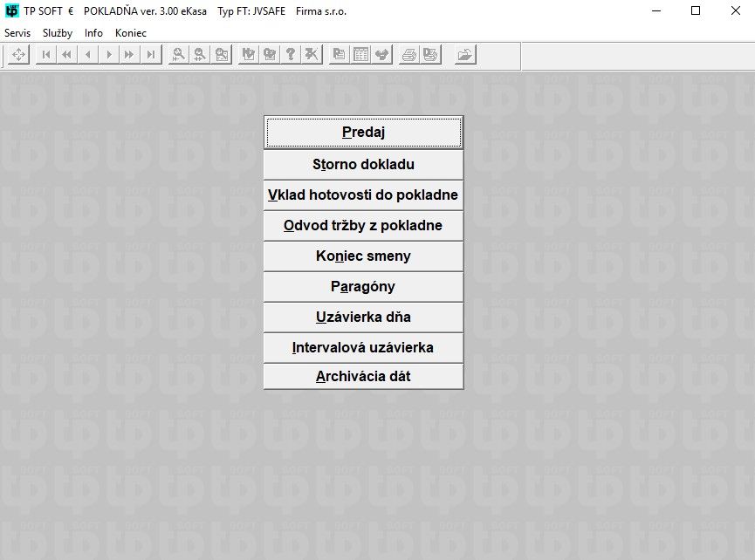Run Uzávierka dňa
The width and height of the screenshot is (755, 560).
[x=364, y=317]
